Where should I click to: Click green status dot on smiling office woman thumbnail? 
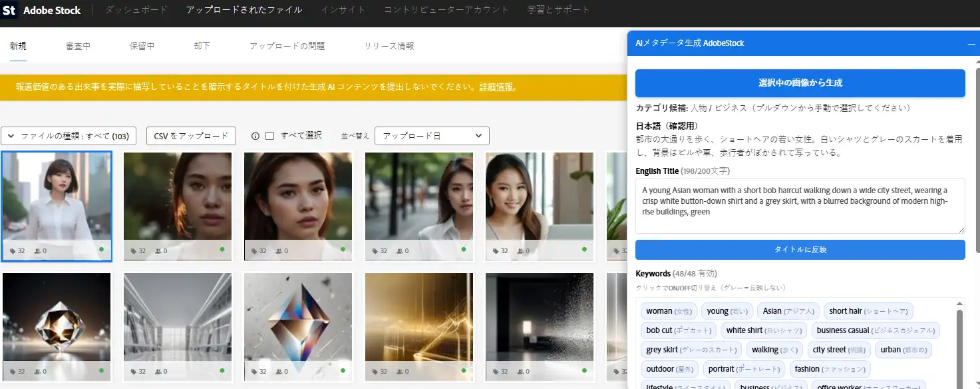[x=585, y=249]
